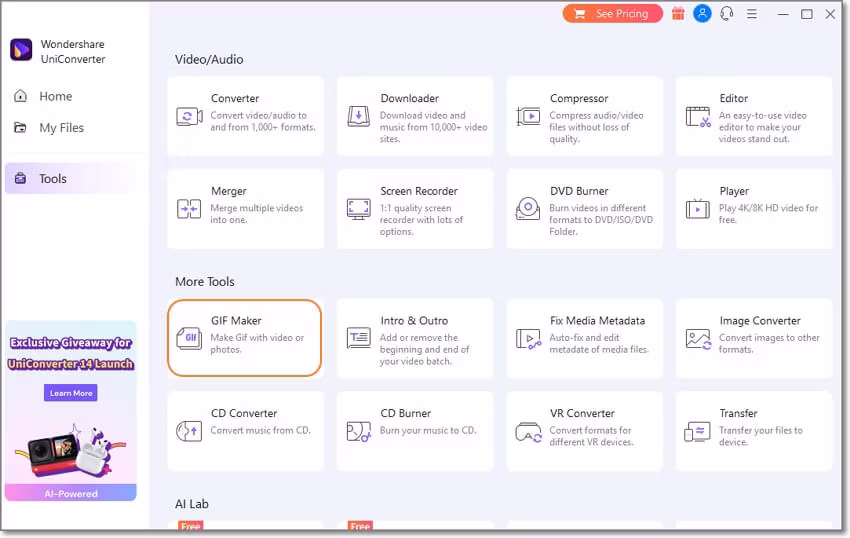Viewport: 850px width, 538px height.
Task: Click the Learn More banner button
Action: [70, 393]
